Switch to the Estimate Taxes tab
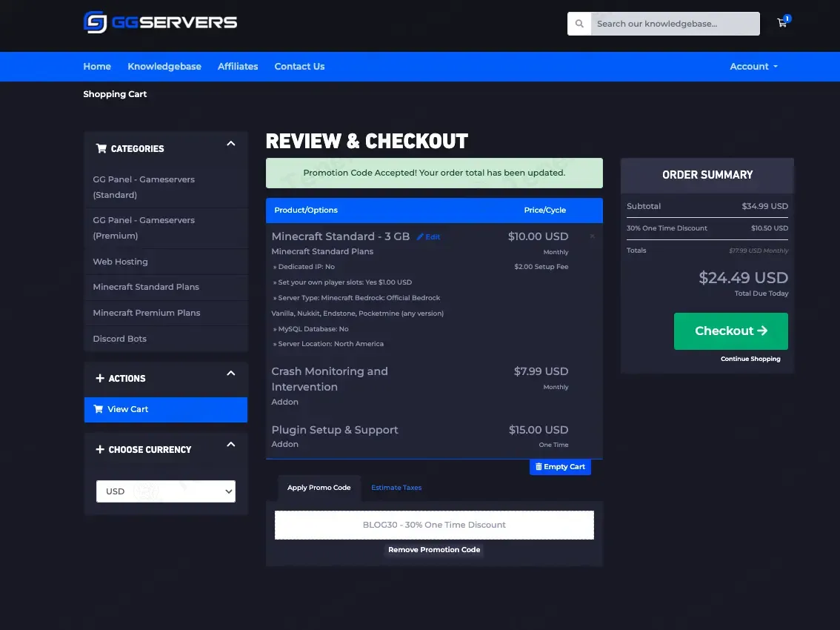 click(396, 488)
